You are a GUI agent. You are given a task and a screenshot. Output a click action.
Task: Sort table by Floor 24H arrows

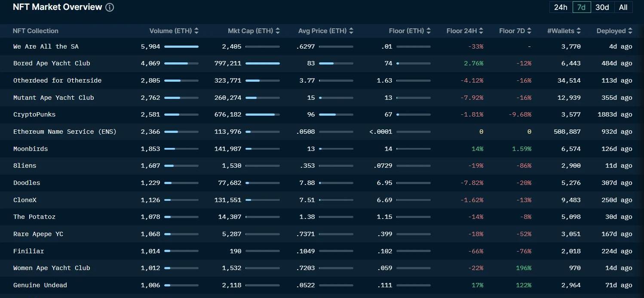point(481,31)
